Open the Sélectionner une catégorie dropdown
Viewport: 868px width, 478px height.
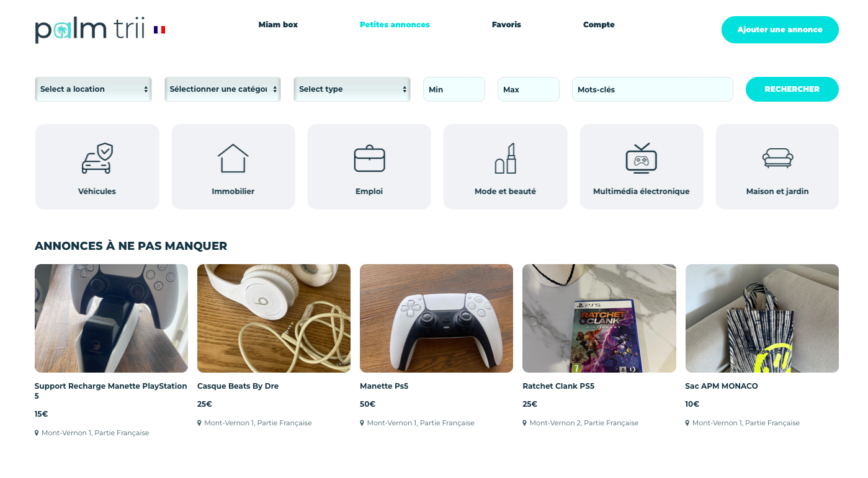point(223,89)
